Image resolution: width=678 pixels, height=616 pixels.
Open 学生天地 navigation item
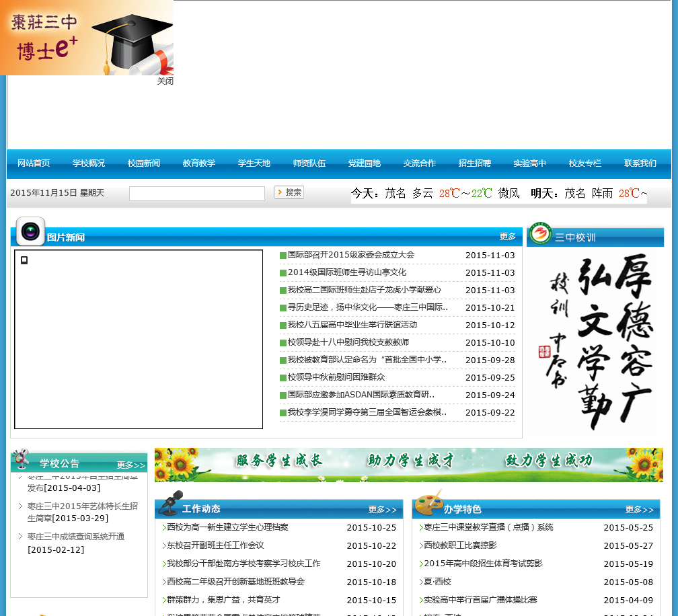[x=254, y=163]
